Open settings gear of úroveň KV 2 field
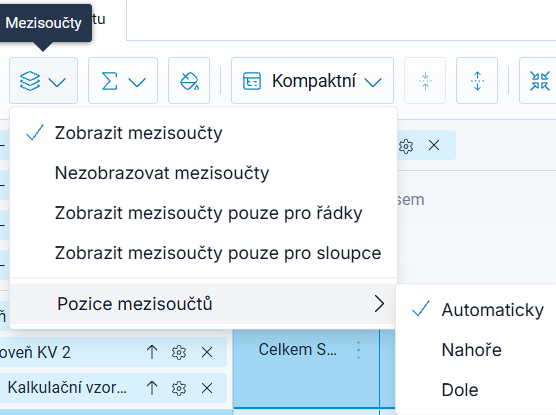The height and width of the screenshot is (415, 556). click(x=179, y=352)
